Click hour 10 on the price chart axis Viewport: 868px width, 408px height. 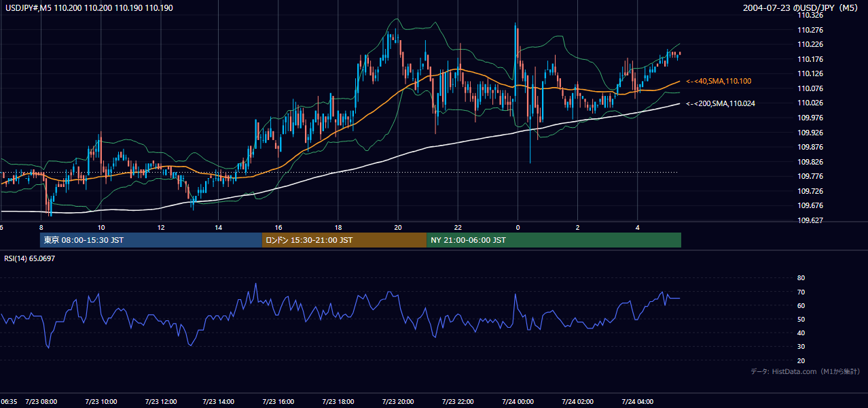tap(101, 227)
